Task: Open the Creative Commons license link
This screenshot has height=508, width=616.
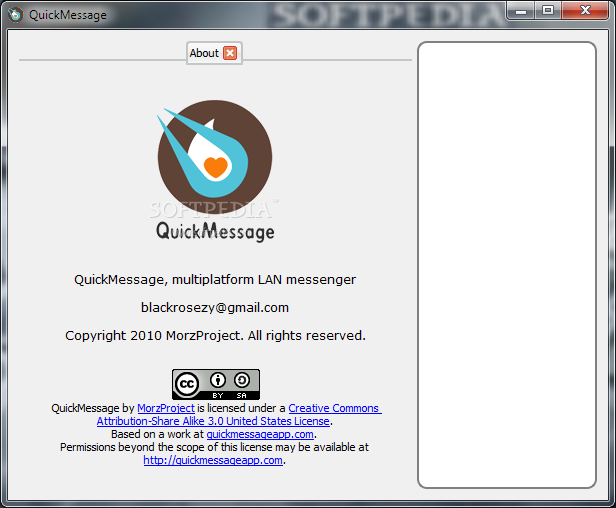Action: click(335, 408)
